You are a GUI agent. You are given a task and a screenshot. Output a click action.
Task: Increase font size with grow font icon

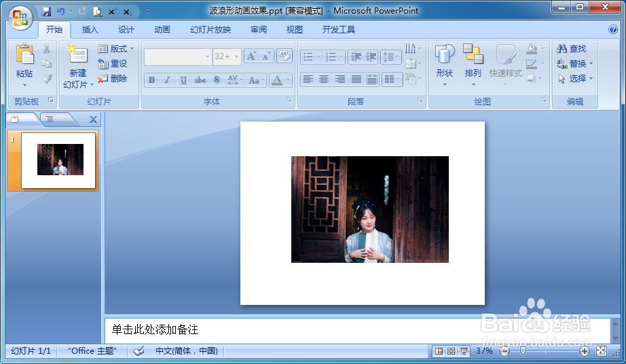coord(251,56)
